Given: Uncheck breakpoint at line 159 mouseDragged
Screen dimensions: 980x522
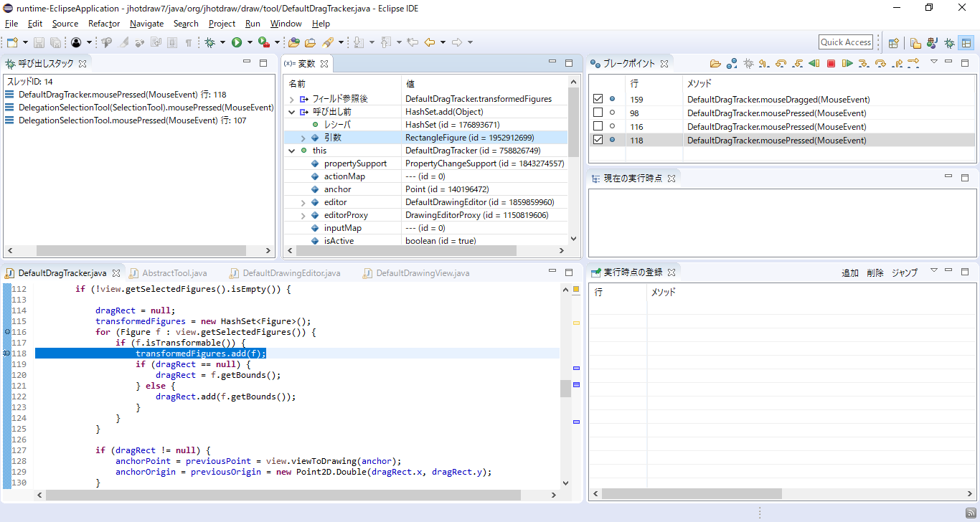Looking at the screenshot, I should [x=598, y=99].
